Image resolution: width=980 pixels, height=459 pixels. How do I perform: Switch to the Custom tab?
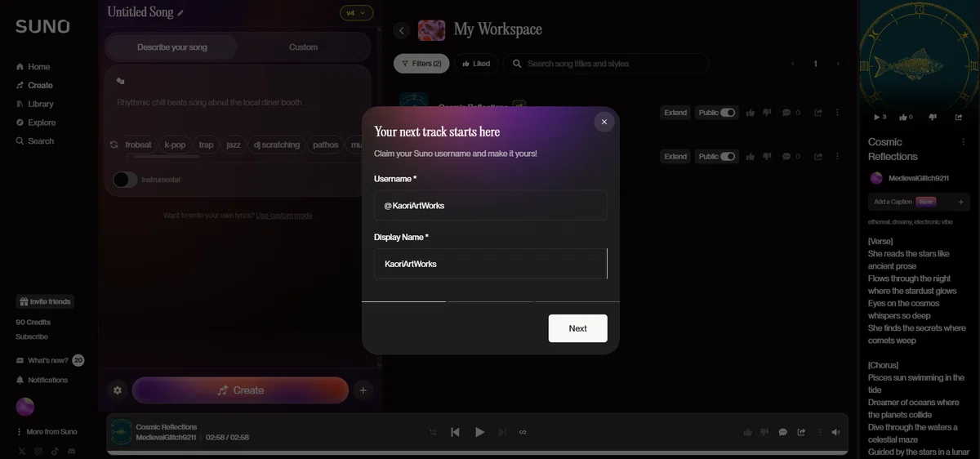pos(303,47)
